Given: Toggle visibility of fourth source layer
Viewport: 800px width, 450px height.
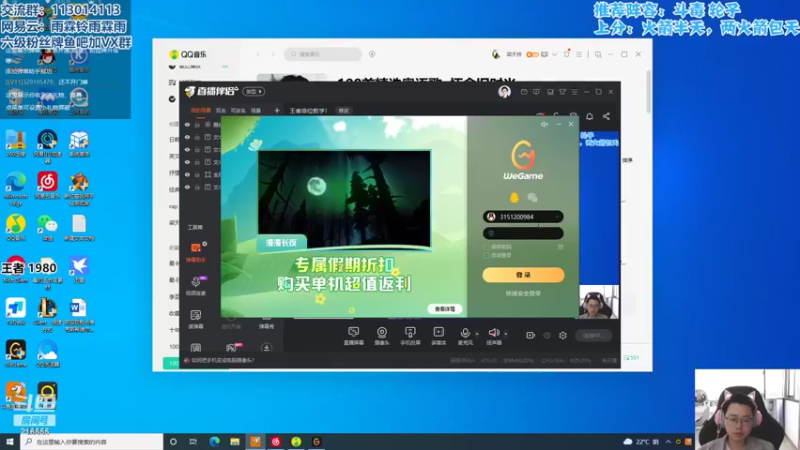Looking at the screenshot, I should [187, 162].
